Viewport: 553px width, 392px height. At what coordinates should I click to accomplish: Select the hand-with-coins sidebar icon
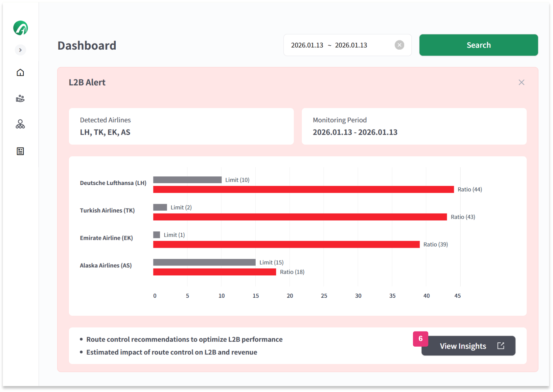pyautogui.click(x=20, y=99)
